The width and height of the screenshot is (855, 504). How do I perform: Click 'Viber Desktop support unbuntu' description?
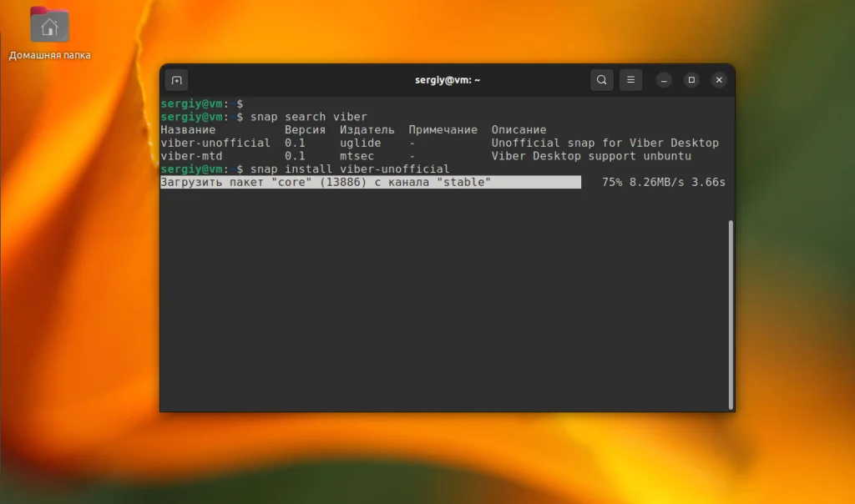pyautogui.click(x=591, y=156)
